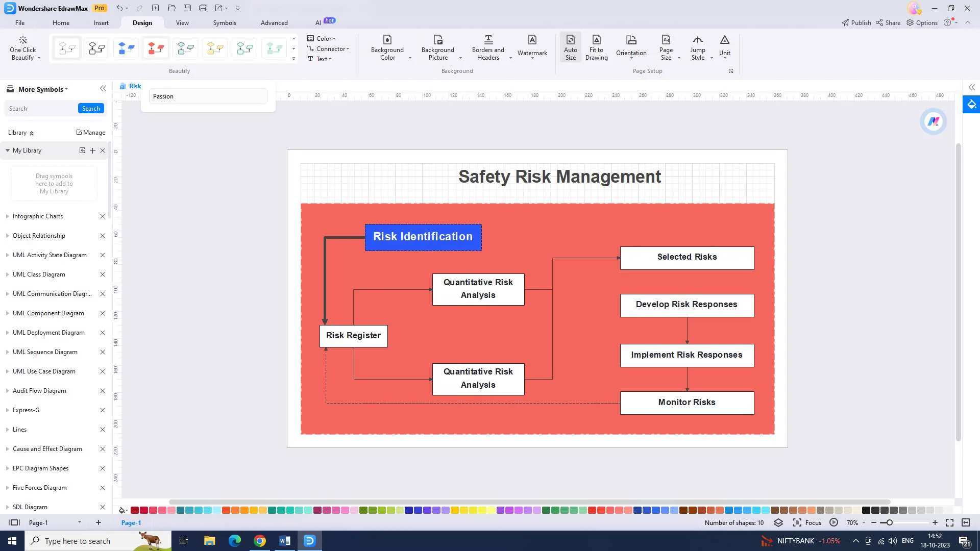Select a red color swatch in palette
980x551 pixels.
133,510
